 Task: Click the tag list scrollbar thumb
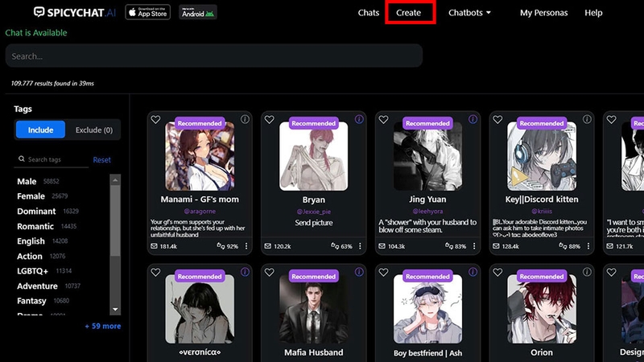pyautogui.click(x=115, y=220)
